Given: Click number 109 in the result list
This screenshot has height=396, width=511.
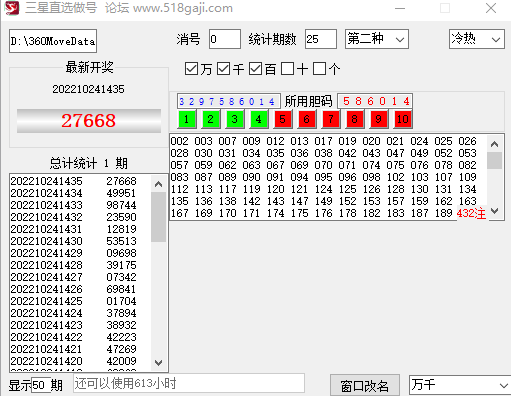Looking at the screenshot, I should pos(468,177).
